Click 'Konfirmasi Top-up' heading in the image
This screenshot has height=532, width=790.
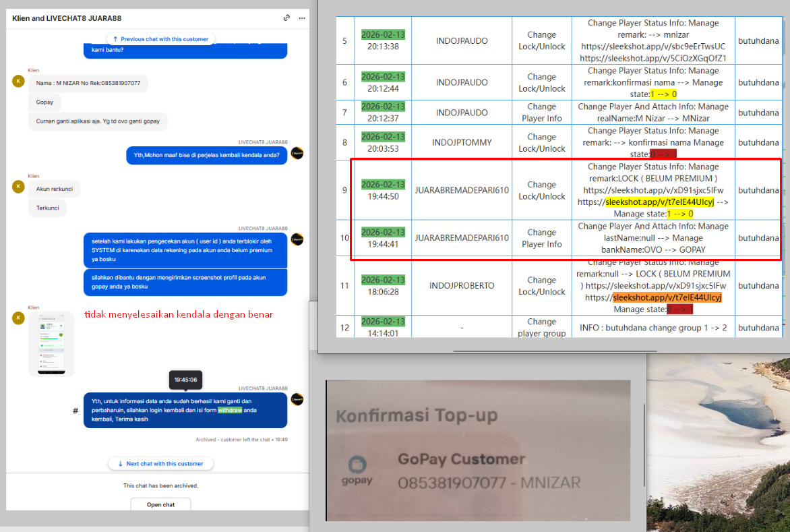coord(416,415)
